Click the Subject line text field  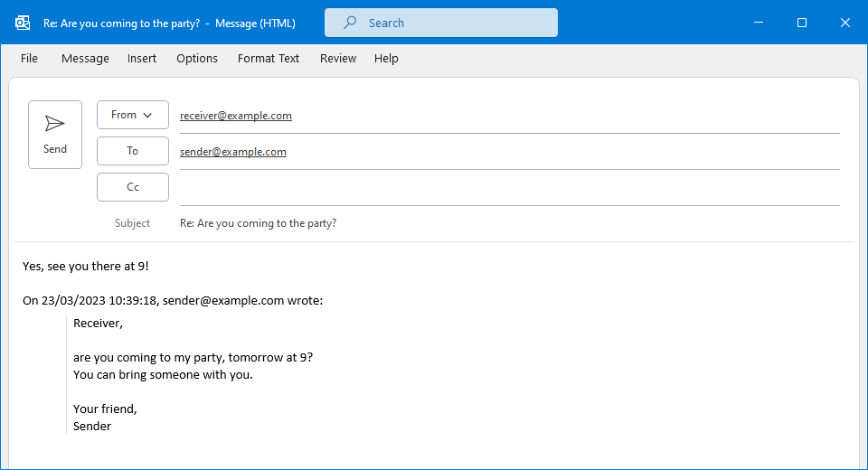point(506,223)
